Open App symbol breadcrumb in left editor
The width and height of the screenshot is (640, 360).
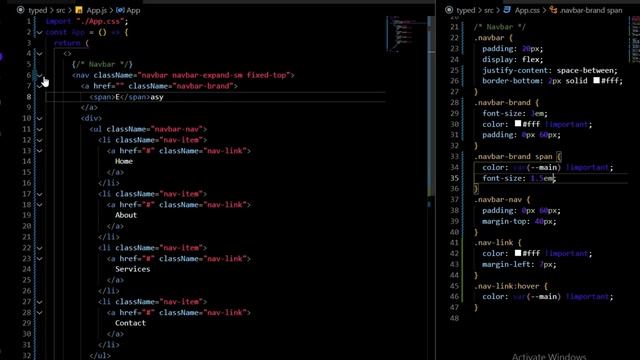tap(133, 10)
